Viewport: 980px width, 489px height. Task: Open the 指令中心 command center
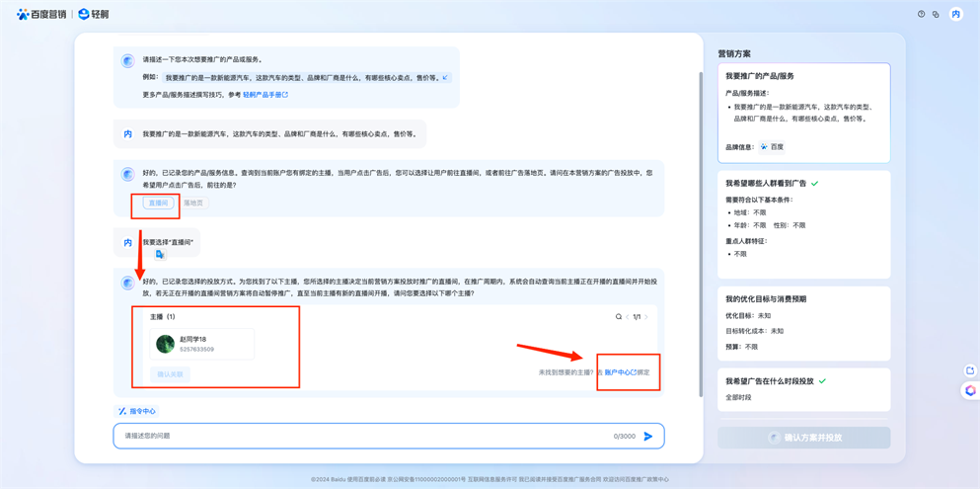[137, 411]
